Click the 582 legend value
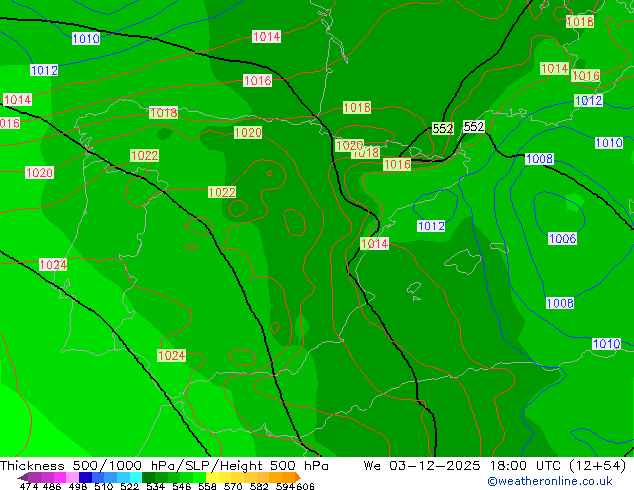This screenshot has height=490, width=634. pyautogui.click(x=259, y=486)
